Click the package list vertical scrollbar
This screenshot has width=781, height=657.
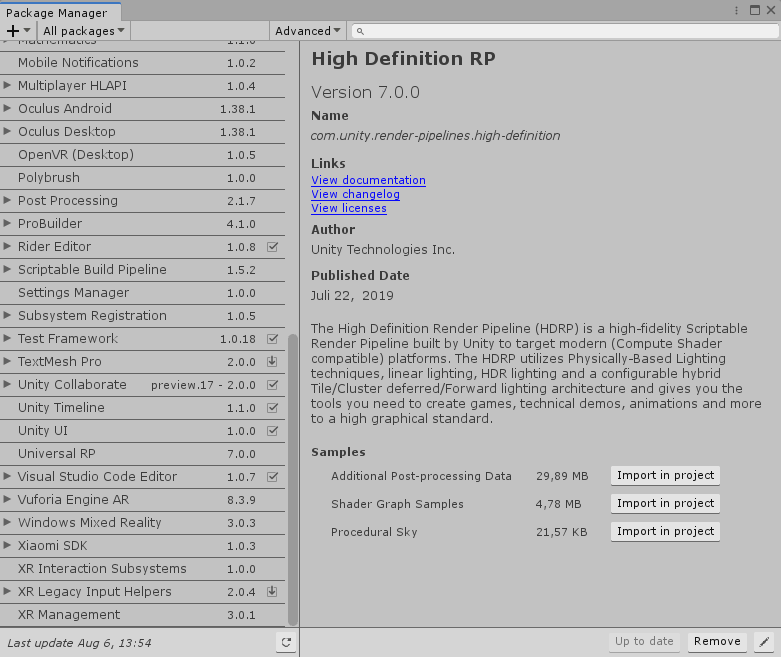point(293,480)
